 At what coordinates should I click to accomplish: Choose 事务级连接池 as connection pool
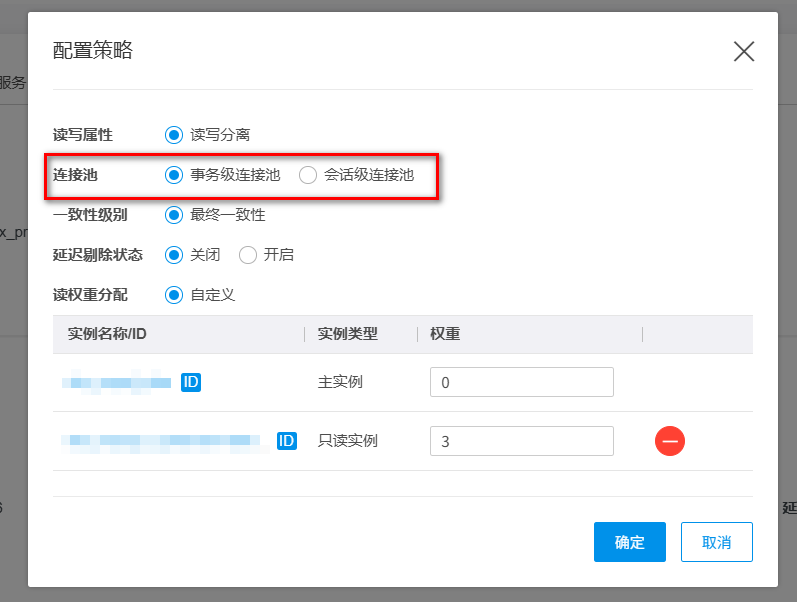174,175
